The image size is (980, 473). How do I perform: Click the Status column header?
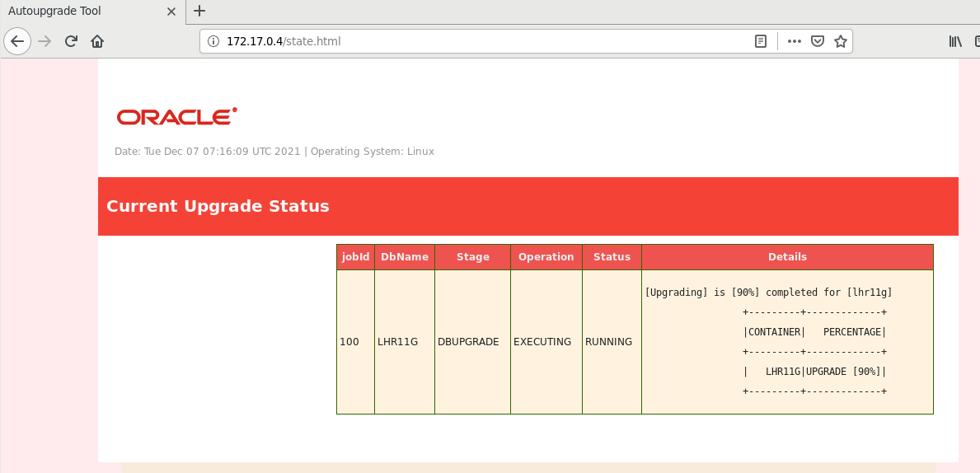coord(612,257)
